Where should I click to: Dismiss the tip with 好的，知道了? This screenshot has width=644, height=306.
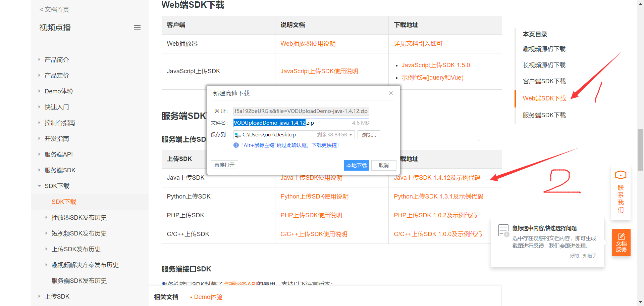[x=583, y=256]
